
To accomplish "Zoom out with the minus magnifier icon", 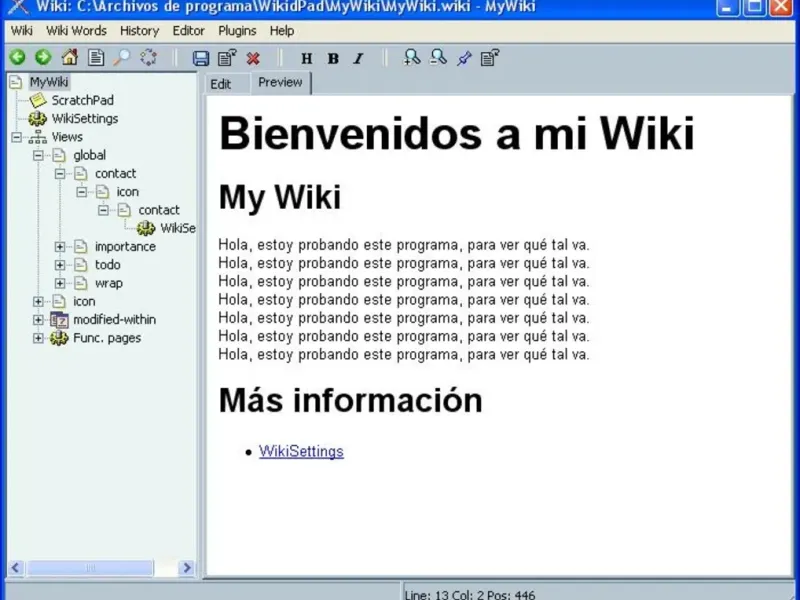I will point(438,57).
